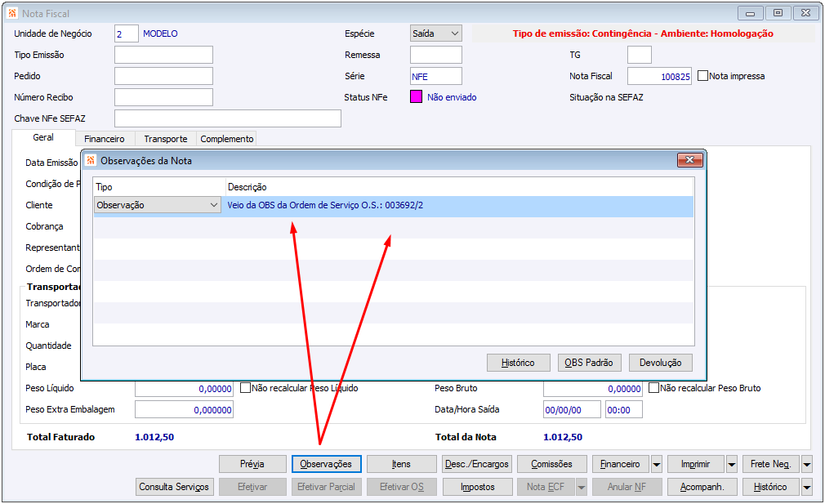Screen dimensions: 825x504
Task: Click the Nota Fiscal window title icon
Action: (x=12, y=13)
